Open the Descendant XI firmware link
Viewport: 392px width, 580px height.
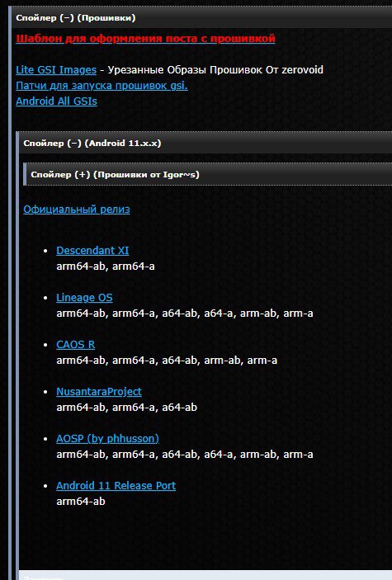point(92,251)
